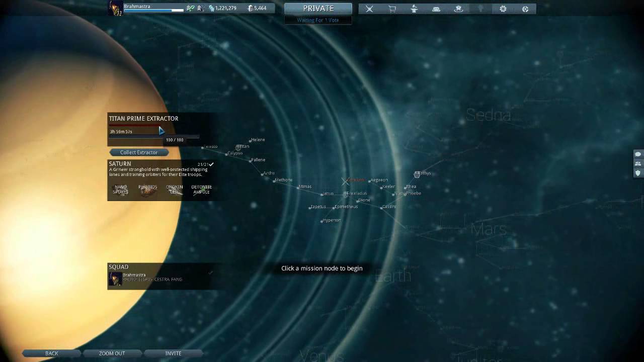Image resolution: width=644 pixels, height=362 pixels.
Task: Select the Helene mission node
Action: pos(250,140)
